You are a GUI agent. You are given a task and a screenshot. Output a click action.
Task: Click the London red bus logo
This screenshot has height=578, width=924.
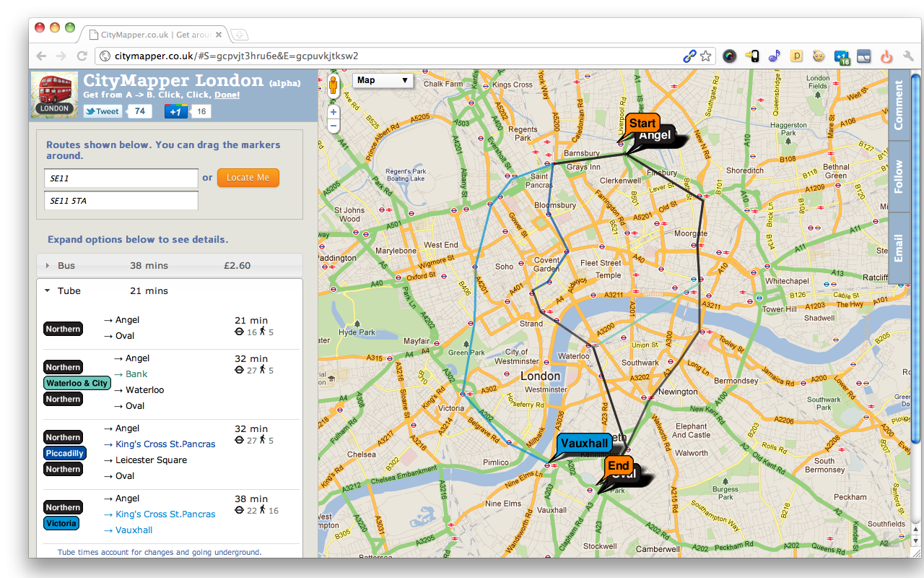coord(55,95)
